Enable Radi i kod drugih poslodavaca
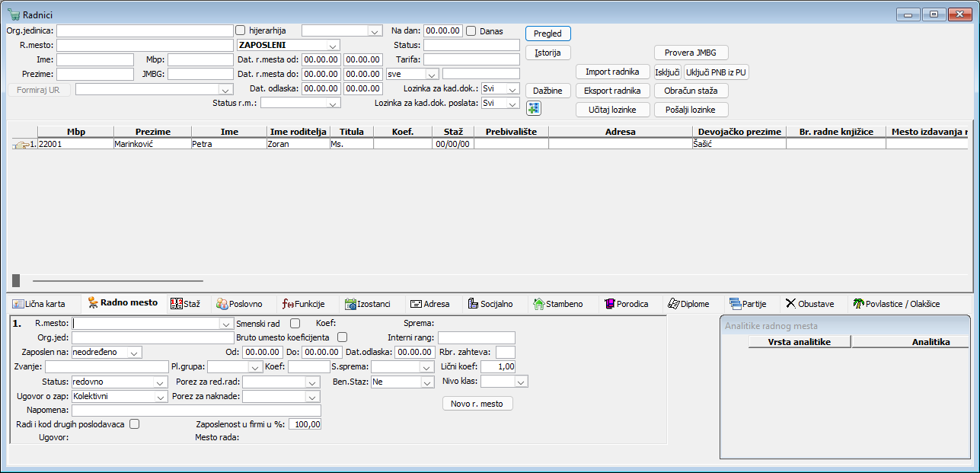 (x=135, y=423)
